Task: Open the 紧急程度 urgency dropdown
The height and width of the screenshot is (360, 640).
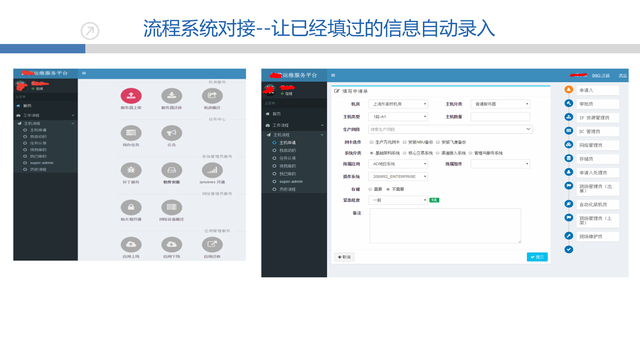Action: (398, 200)
